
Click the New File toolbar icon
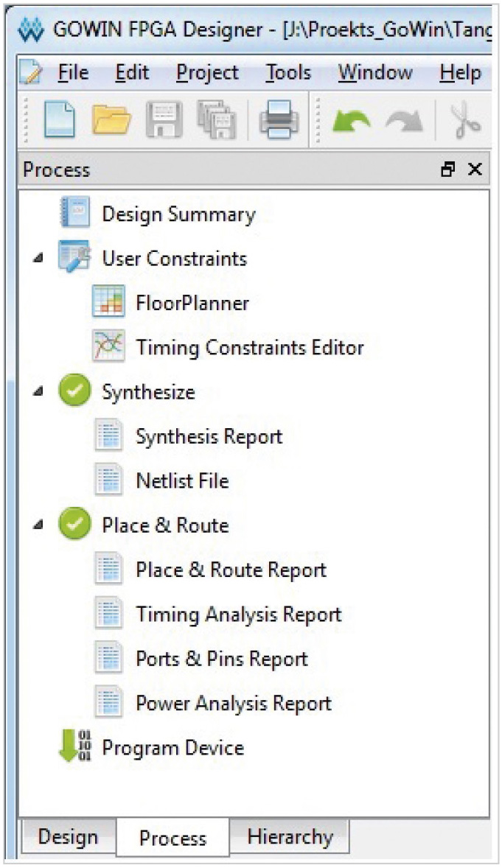coord(60,120)
